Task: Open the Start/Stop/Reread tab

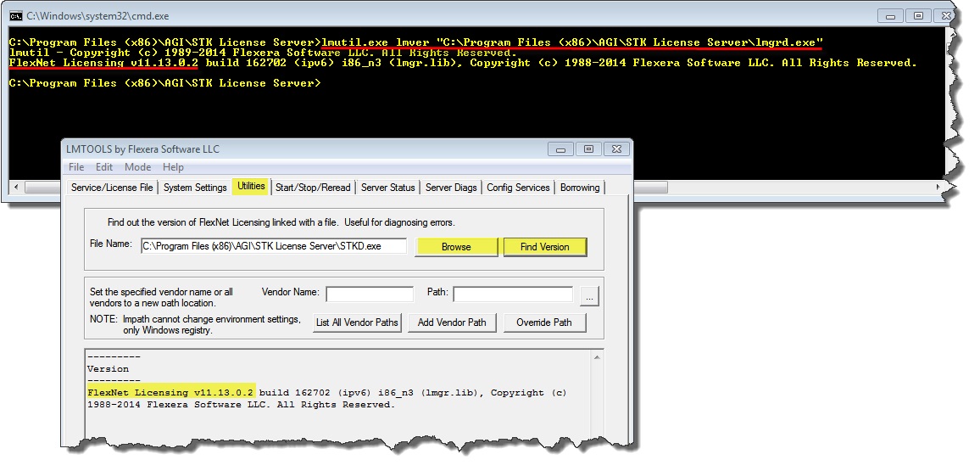Action: click(x=313, y=188)
